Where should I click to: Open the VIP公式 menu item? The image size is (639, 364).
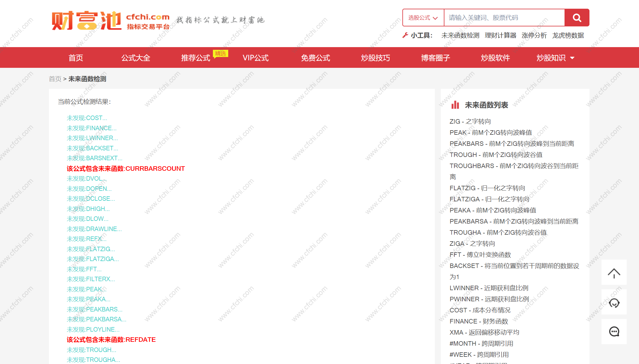[x=256, y=58]
